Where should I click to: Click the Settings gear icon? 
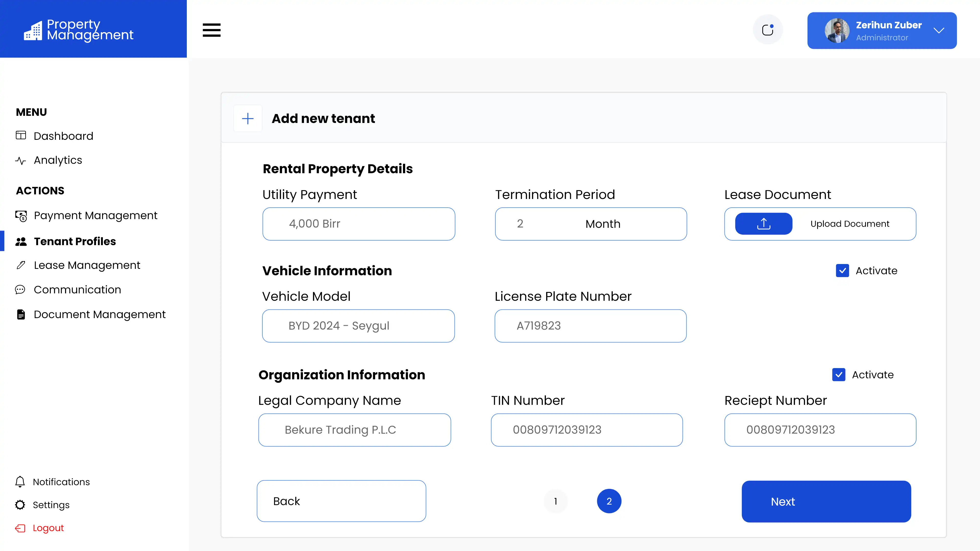coord(20,505)
